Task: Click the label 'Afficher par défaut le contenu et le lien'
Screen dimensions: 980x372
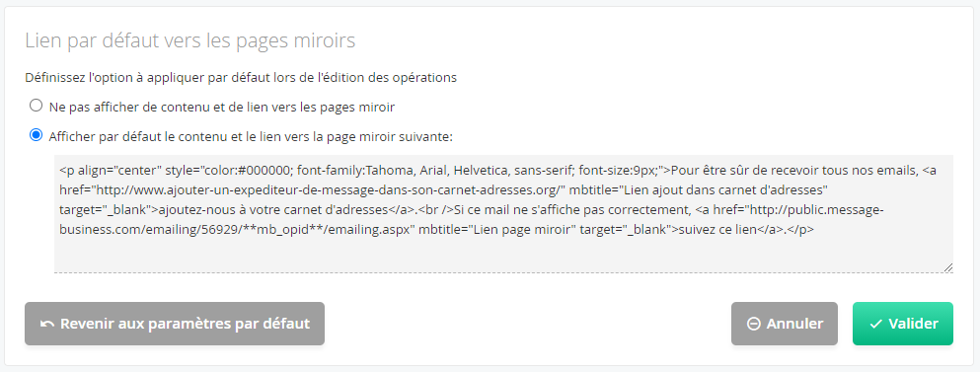Action: click(251, 137)
